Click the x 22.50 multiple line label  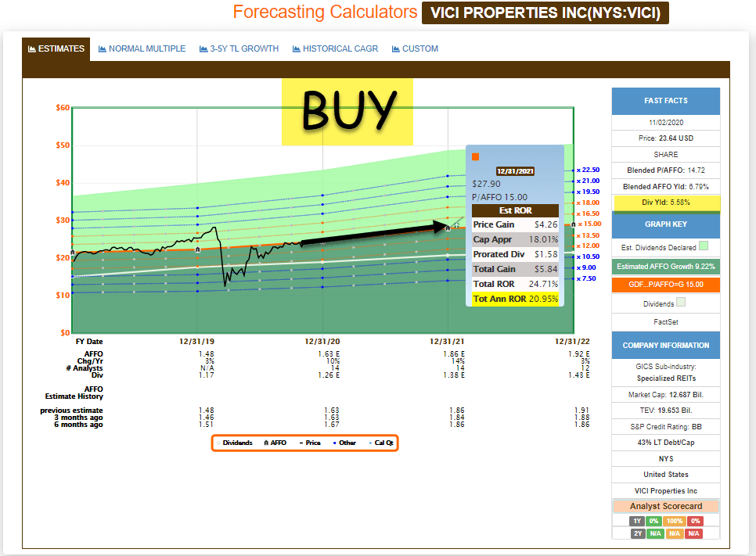pyautogui.click(x=589, y=170)
